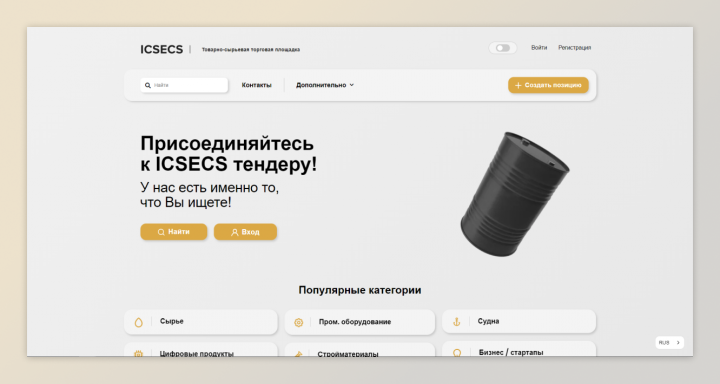Viewport: 720px width, 384px height.
Task: Click the yellow Найти hero button
Action: [x=174, y=232]
